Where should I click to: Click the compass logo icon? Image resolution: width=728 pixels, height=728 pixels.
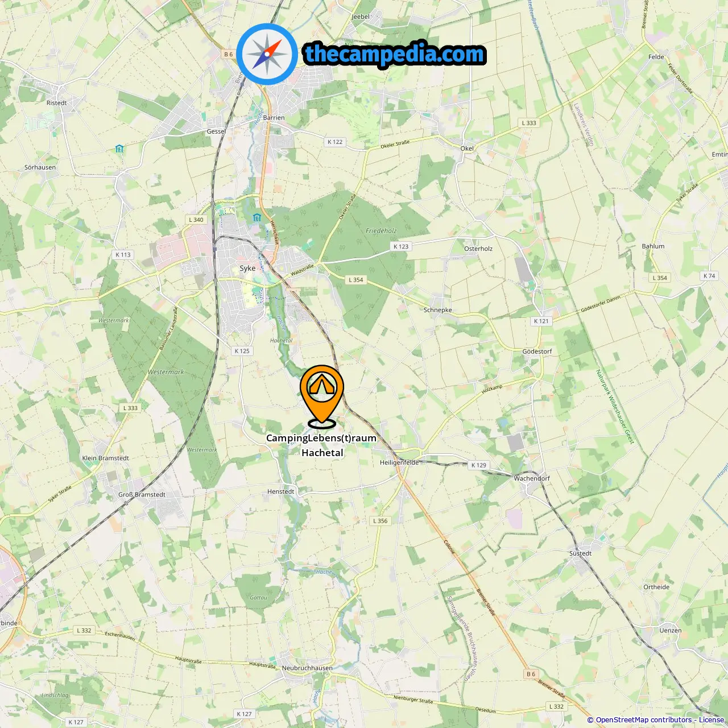(x=267, y=54)
